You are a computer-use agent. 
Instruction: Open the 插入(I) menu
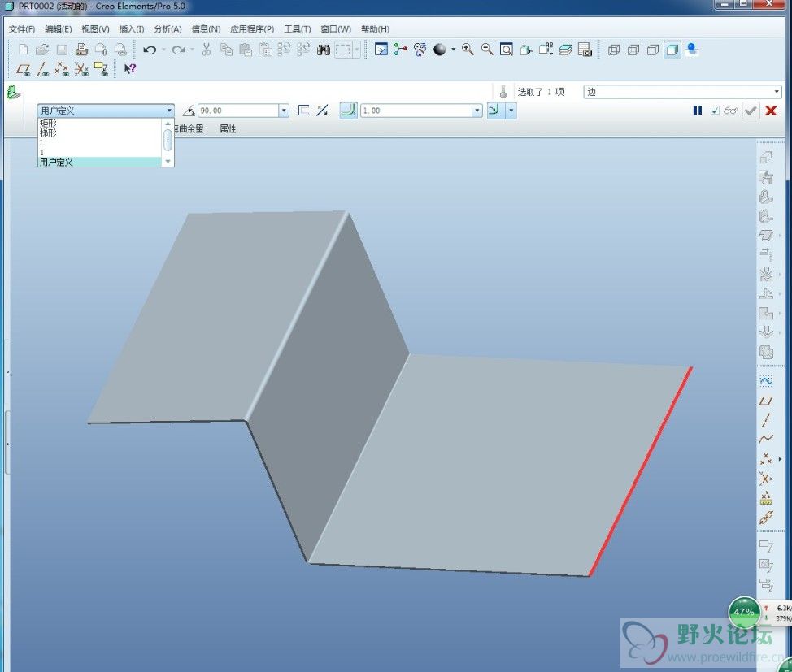click(x=132, y=28)
